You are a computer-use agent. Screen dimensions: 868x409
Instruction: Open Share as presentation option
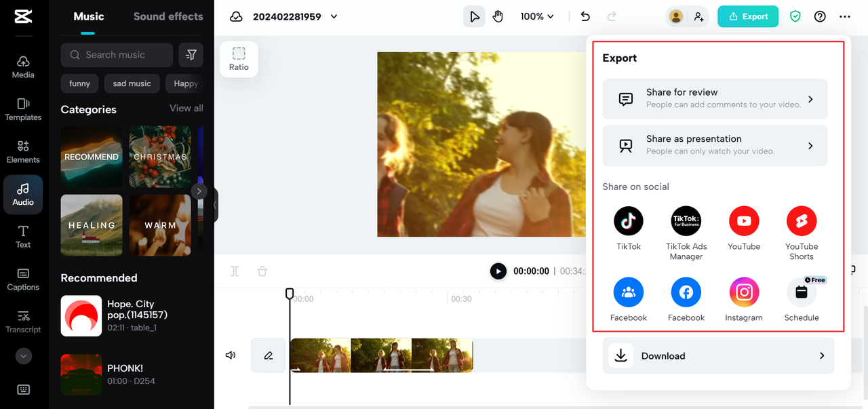[715, 145]
